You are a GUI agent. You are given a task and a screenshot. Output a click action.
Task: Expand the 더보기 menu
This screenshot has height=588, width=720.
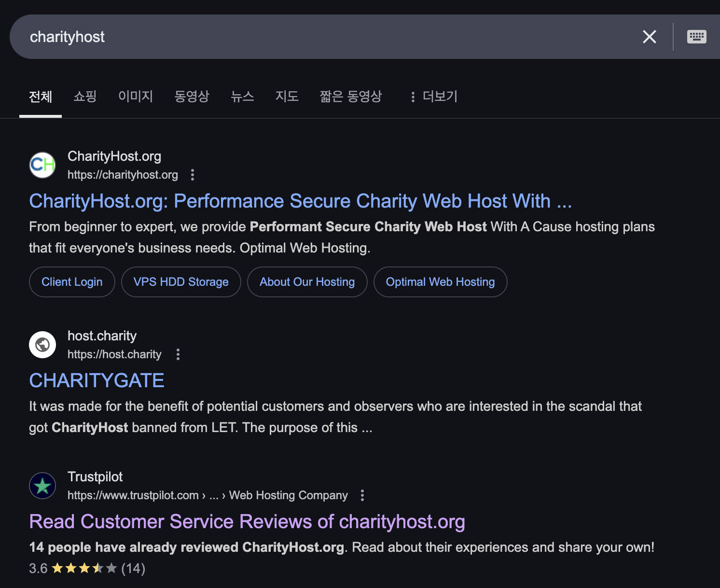coord(433,97)
